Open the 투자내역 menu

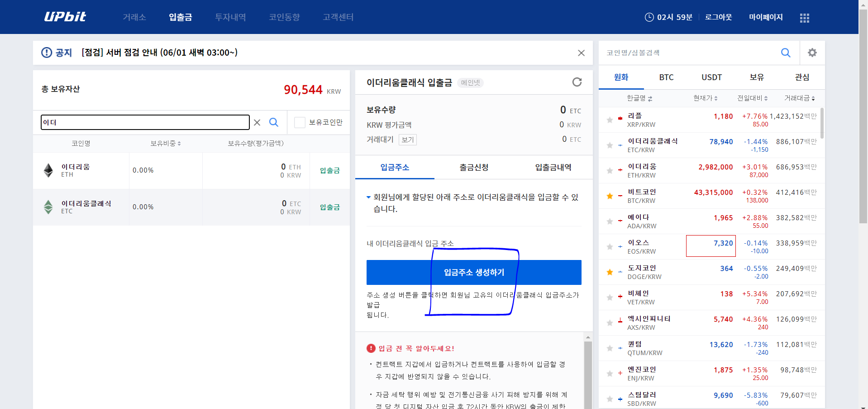[230, 17]
